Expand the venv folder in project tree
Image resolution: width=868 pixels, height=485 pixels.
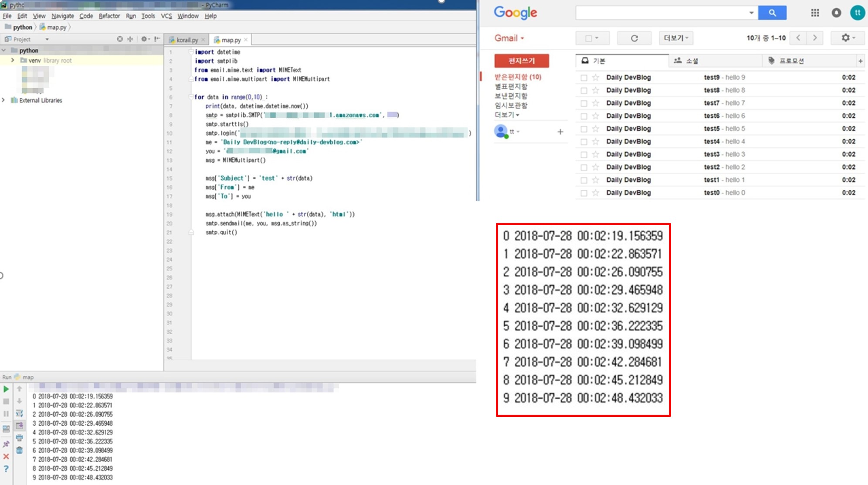[x=13, y=60]
